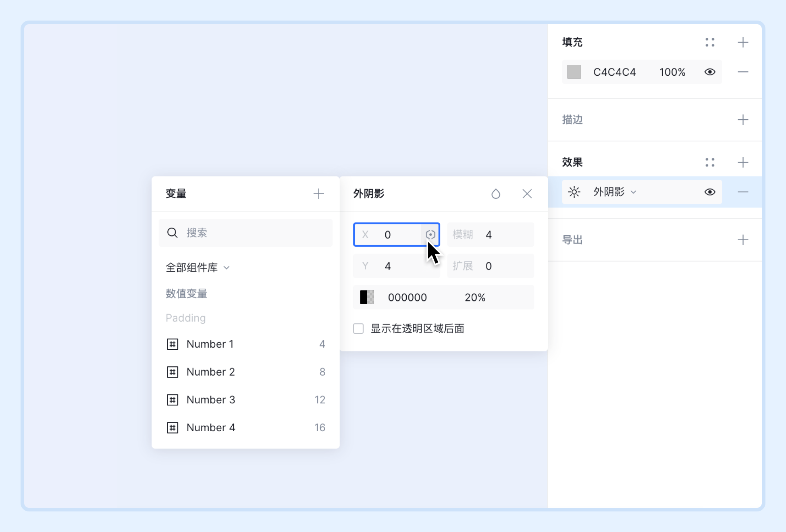
Task: Click the 数值变量 category label
Action: click(x=186, y=293)
